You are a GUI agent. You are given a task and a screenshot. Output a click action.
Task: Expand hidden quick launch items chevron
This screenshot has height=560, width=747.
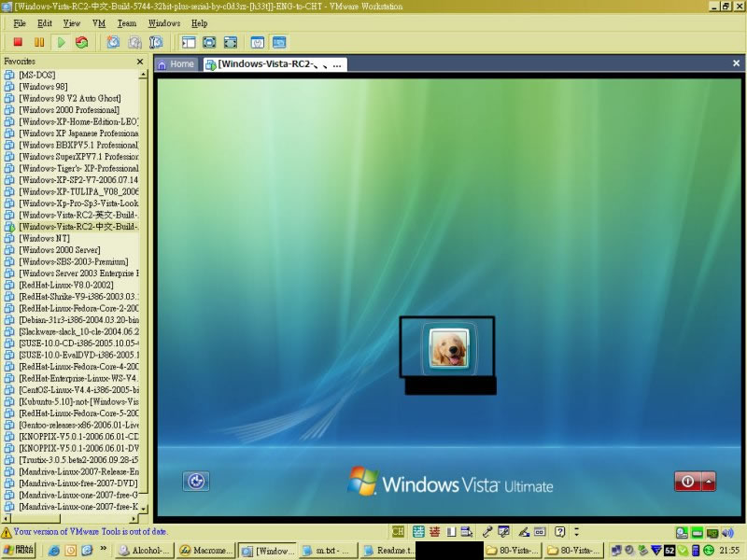tap(103, 549)
